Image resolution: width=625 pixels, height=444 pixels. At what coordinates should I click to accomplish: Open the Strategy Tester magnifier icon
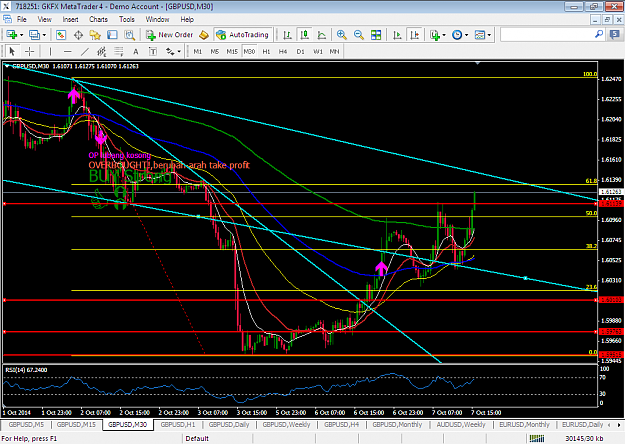coord(130,35)
